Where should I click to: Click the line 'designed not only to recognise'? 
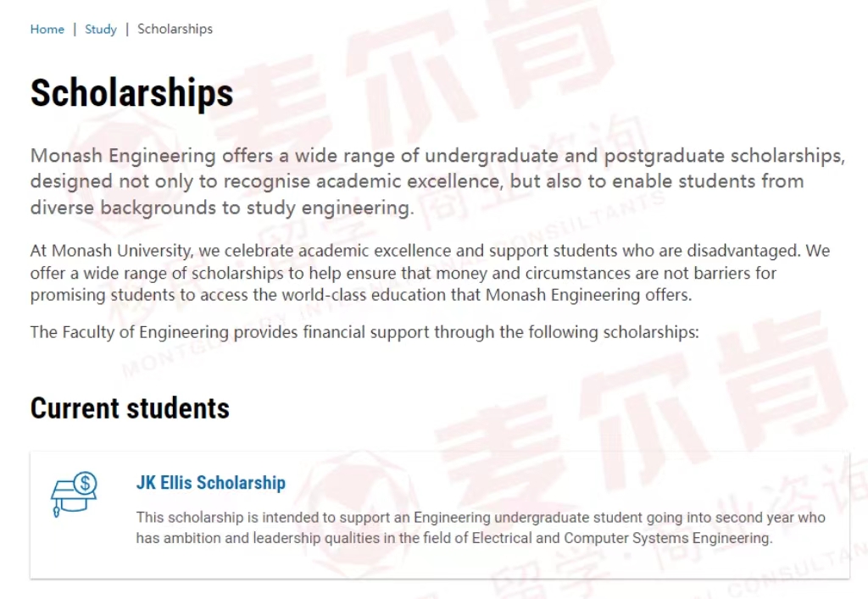(x=417, y=181)
